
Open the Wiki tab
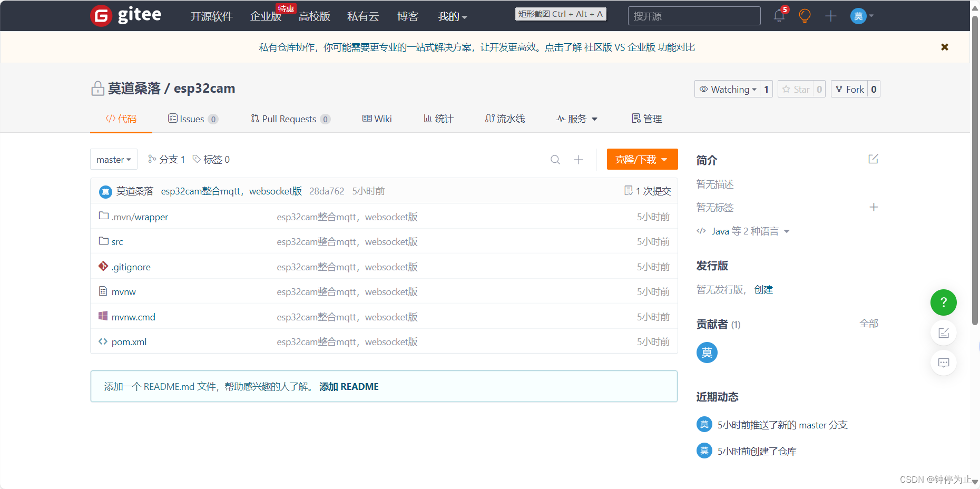click(x=377, y=119)
